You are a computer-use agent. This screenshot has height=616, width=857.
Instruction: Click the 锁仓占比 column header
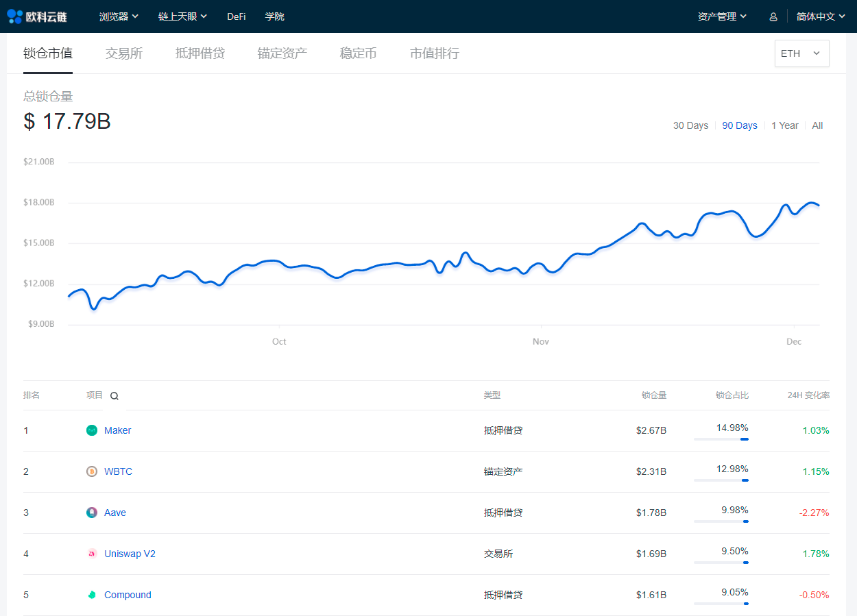pos(732,395)
